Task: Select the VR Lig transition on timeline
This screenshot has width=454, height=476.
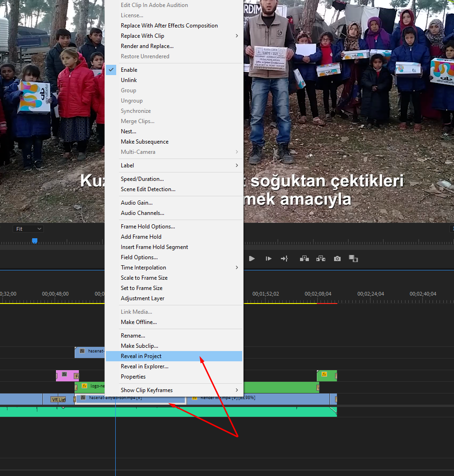Action: (x=58, y=400)
